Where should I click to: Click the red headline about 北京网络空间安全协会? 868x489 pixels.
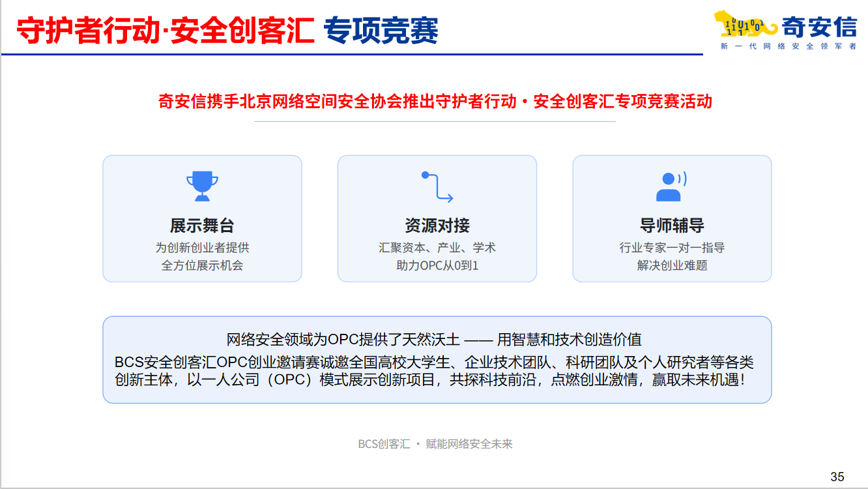435,102
